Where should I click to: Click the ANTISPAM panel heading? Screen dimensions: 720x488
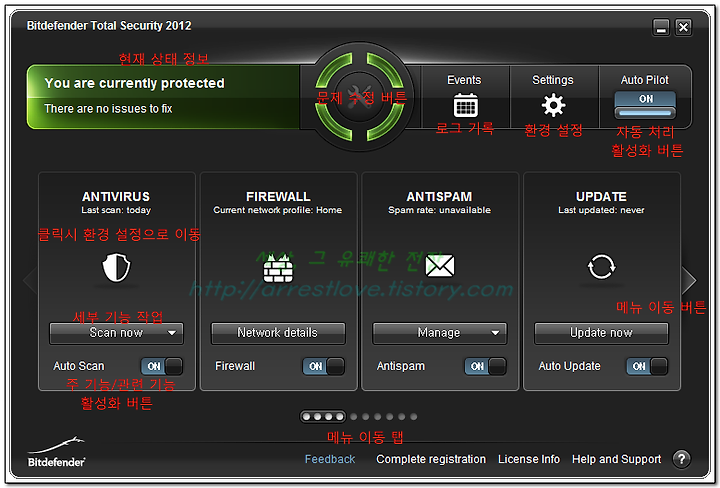coord(439,196)
